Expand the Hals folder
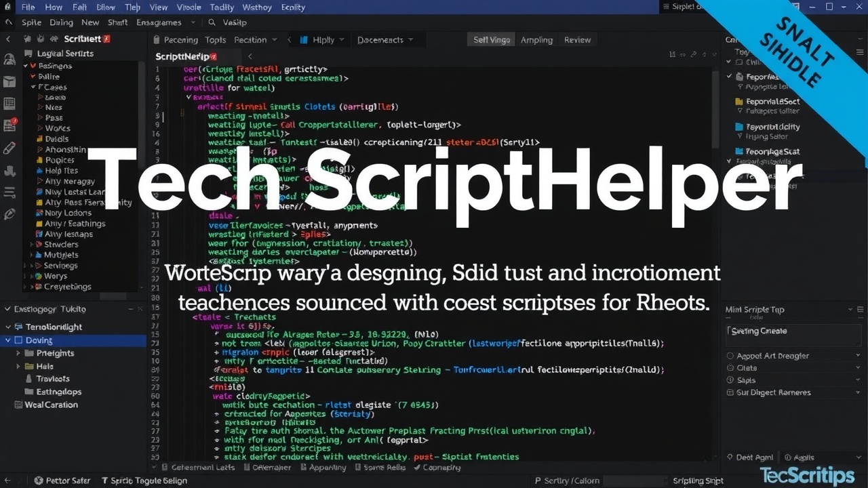The width and height of the screenshot is (868, 488). tap(19, 366)
